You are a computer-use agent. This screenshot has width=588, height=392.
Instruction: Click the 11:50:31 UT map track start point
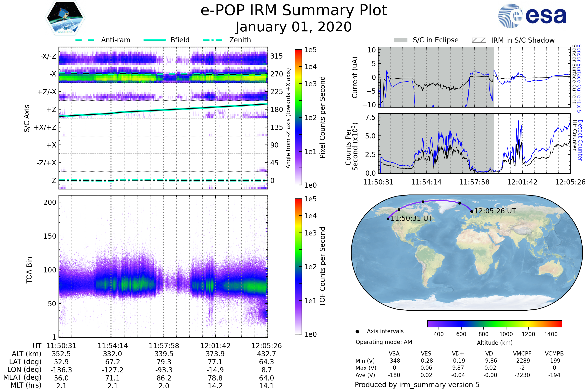click(388, 219)
